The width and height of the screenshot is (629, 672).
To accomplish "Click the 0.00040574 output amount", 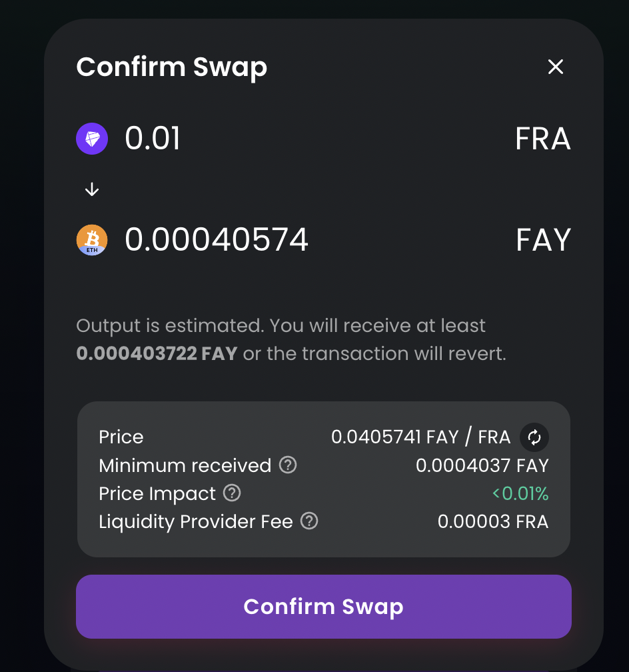I will (x=217, y=240).
